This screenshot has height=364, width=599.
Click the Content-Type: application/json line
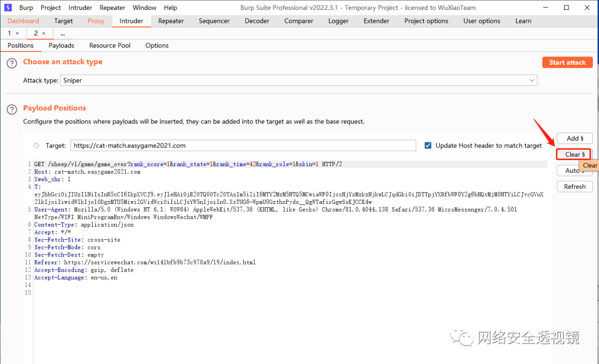84,225
